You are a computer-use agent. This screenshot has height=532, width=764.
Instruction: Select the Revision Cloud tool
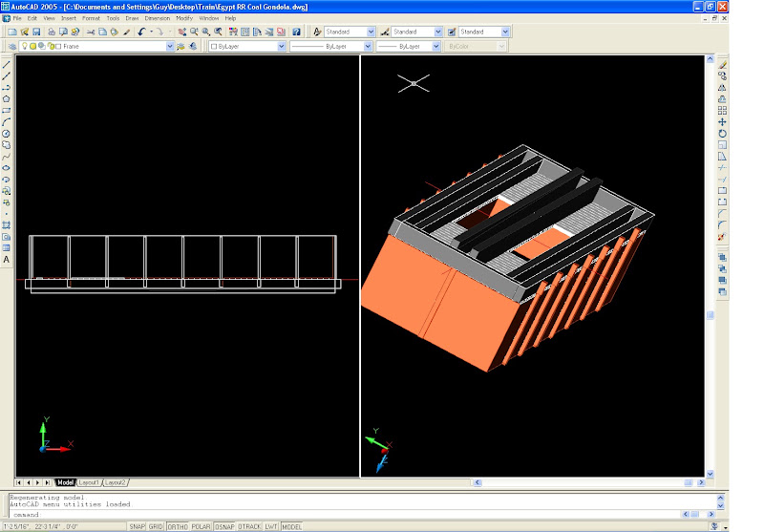[7, 145]
